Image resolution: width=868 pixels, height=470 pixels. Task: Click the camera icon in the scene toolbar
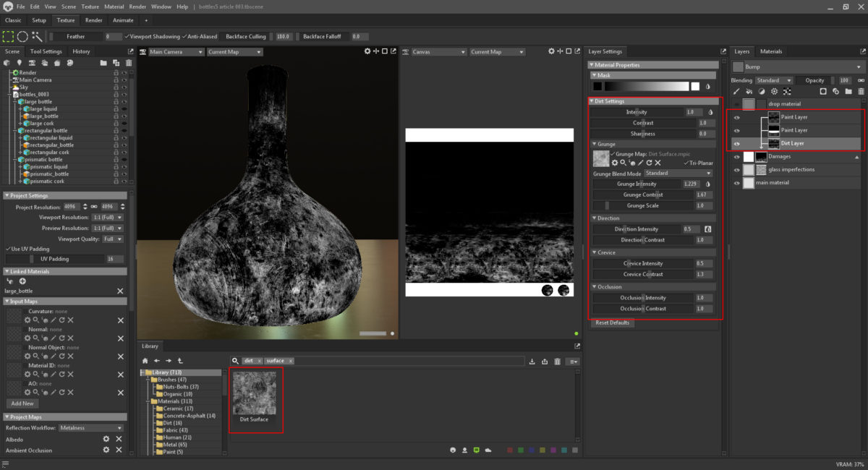32,62
